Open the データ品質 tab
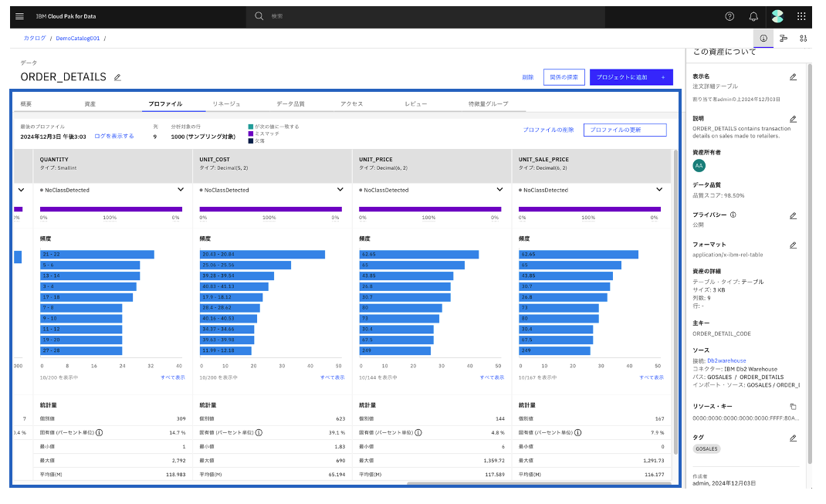This screenshot has width=826, height=504. pyautogui.click(x=291, y=103)
